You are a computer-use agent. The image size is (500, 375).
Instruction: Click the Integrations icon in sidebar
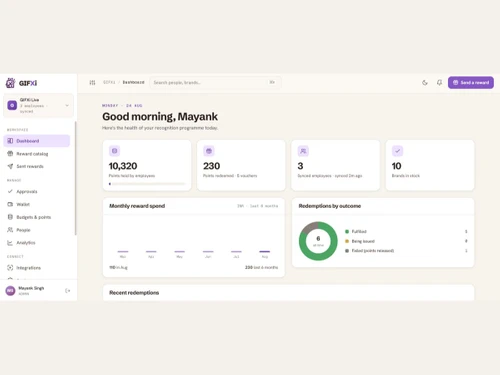[x=10, y=268]
